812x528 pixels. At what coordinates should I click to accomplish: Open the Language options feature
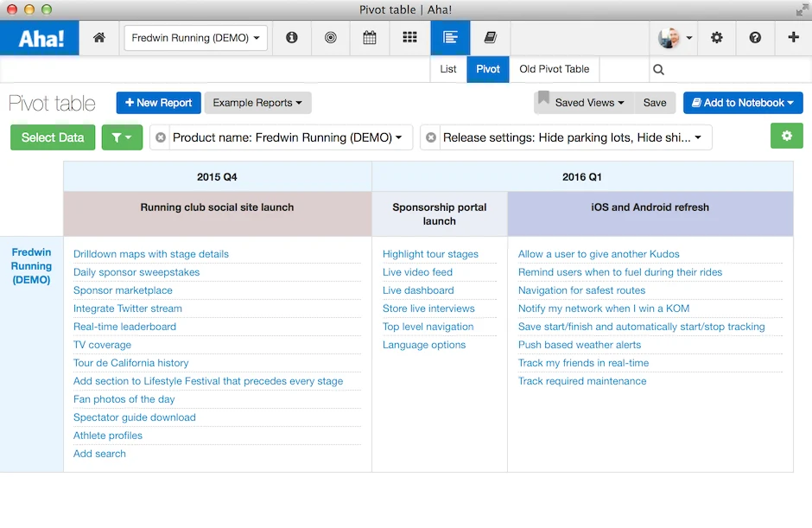tap(423, 345)
